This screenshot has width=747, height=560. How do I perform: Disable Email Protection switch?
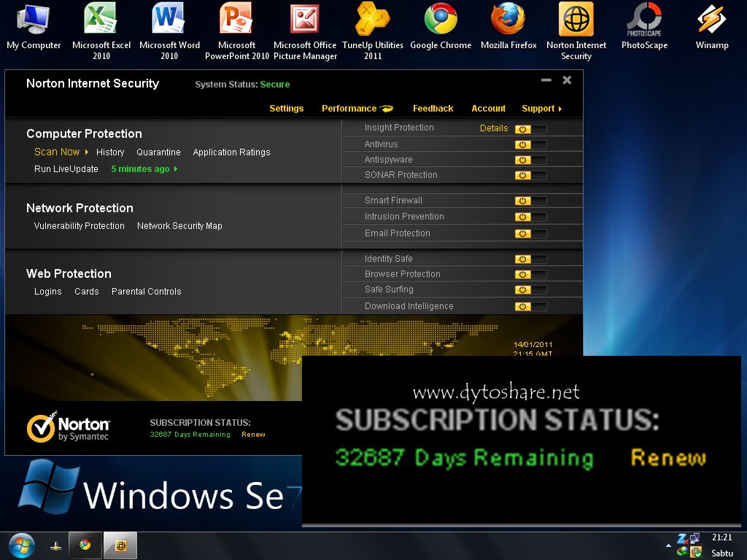(531, 233)
